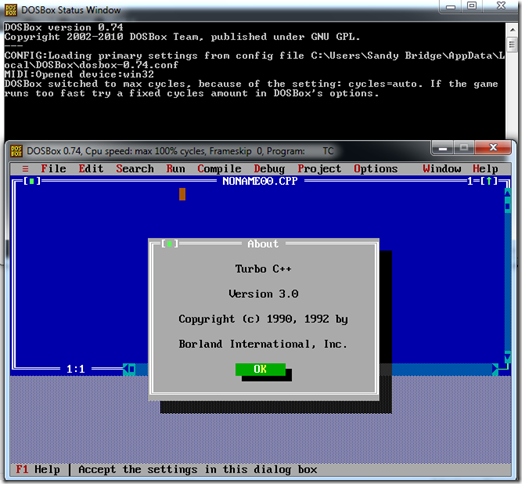
Task: Open the Search menu
Action: [135, 169]
